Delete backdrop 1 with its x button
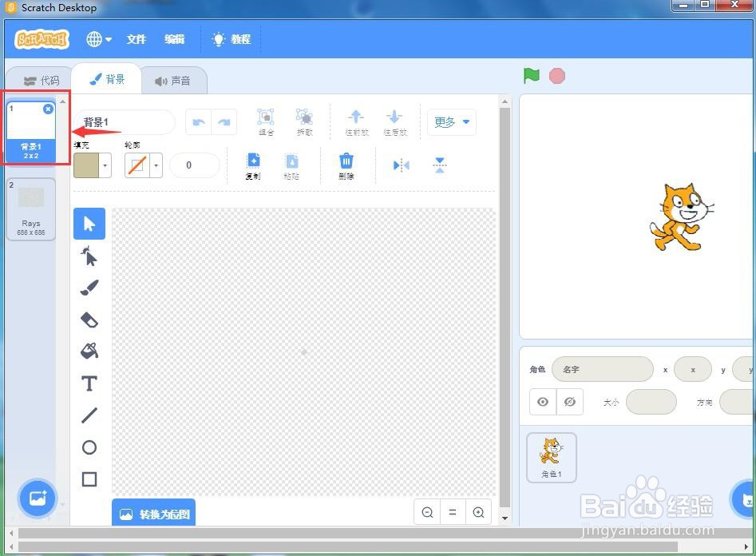756x556 pixels. click(x=48, y=109)
